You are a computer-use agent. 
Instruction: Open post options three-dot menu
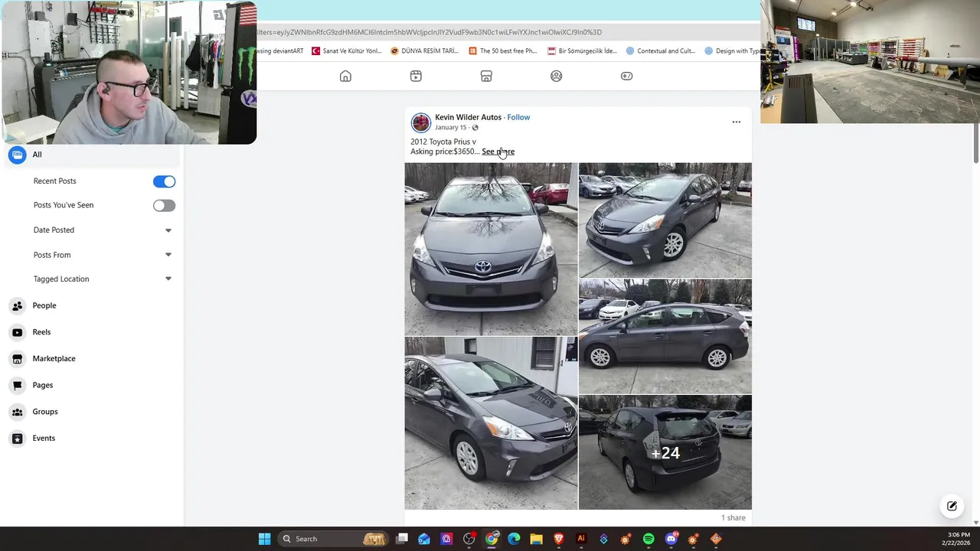737,122
